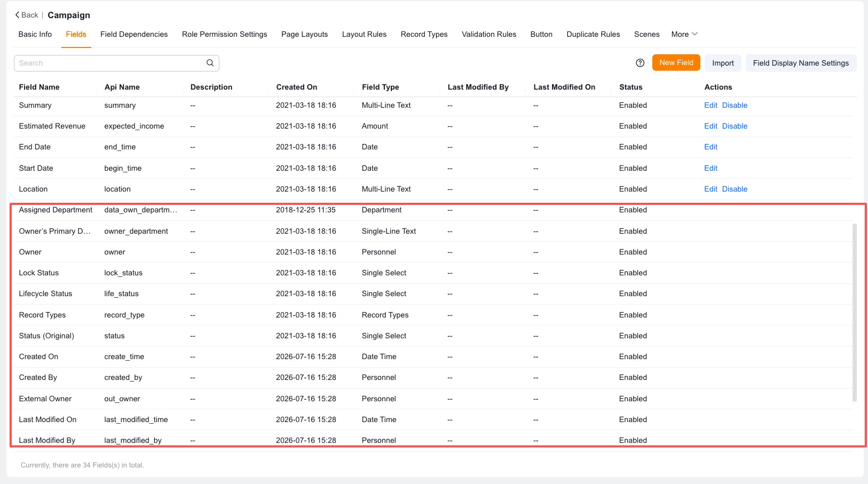Viewport: 868px width, 484px height.
Task: Switch to the Button tab
Action: pos(541,34)
